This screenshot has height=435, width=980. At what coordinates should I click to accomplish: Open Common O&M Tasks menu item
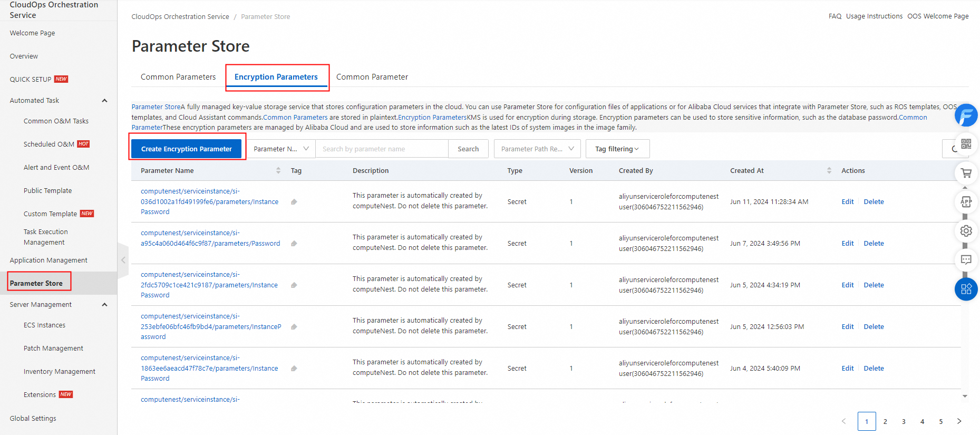pyautogui.click(x=56, y=121)
